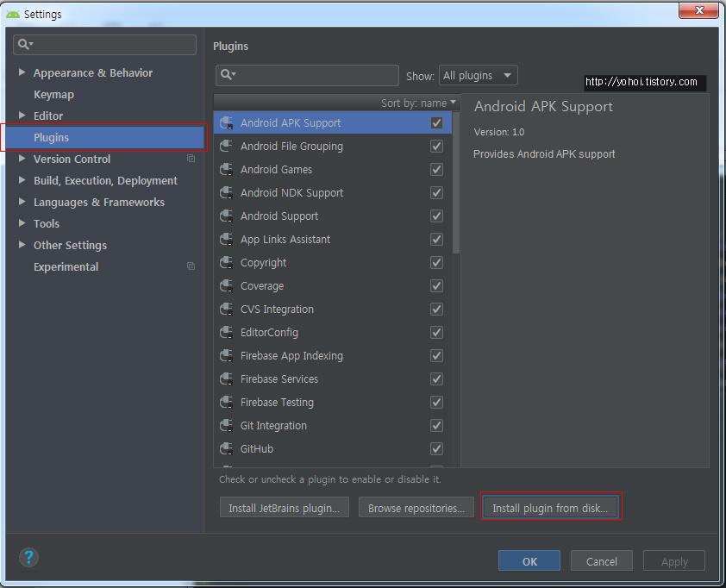Click the EditorConfig plugin icon
The height and width of the screenshot is (588, 726).
click(x=227, y=333)
